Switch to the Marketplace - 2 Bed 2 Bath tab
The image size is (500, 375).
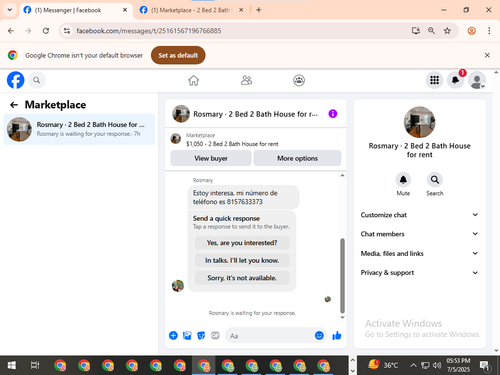pyautogui.click(x=191, y=10)
